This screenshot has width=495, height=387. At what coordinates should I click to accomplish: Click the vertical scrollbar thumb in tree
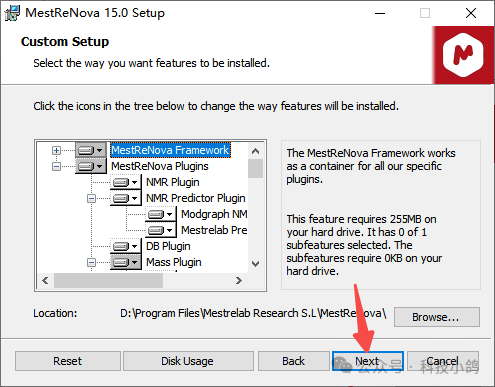256,169
